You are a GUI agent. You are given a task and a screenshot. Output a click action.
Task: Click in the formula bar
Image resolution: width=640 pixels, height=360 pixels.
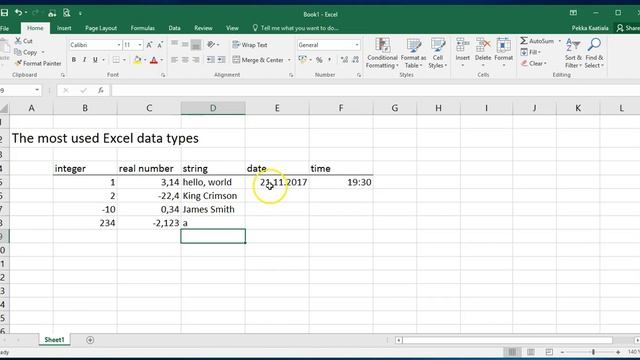(375, 90)
